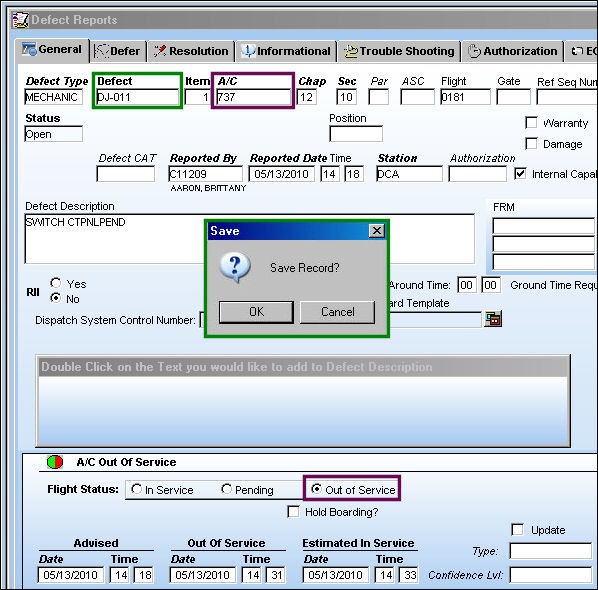Click the Reported Date field 05/13/2010
The image size is (598, 590).
pyautogui.click(x=281, y=174)
